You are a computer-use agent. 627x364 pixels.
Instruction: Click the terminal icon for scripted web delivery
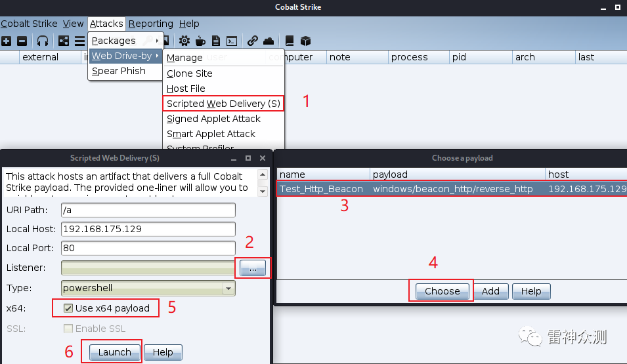pyautogui.click(x=232, y=41)
